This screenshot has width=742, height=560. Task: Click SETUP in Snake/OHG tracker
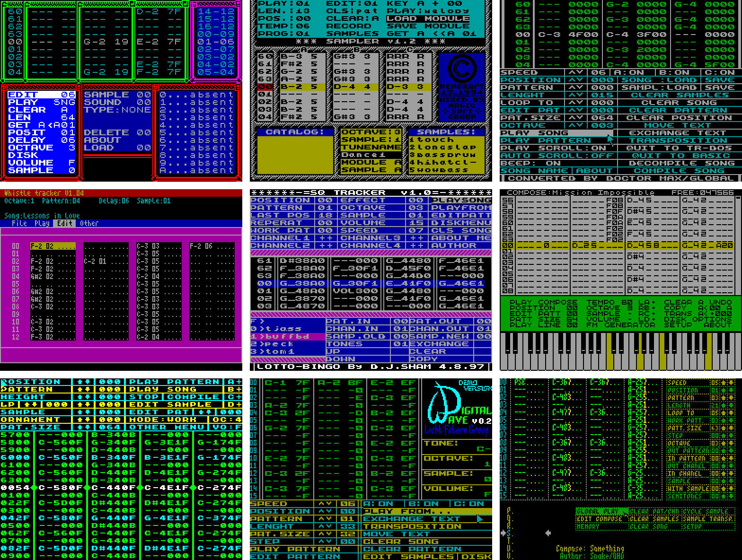point(692,526)
